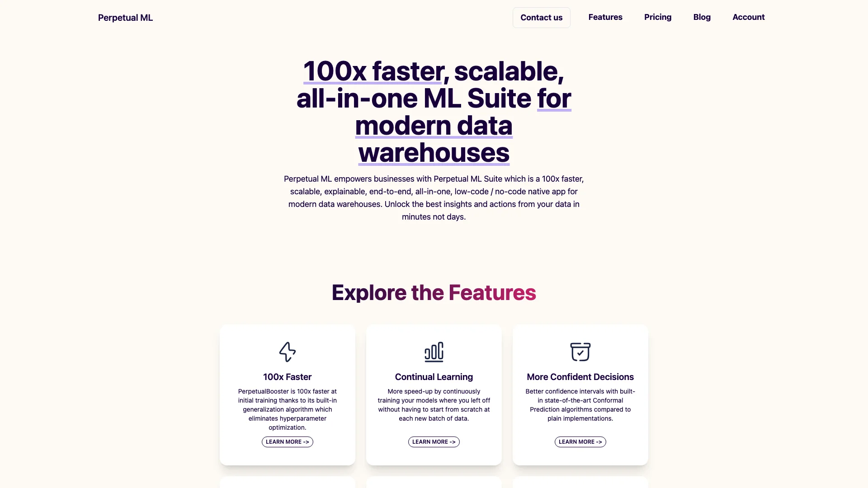Click the Features navigation menu icon
The image size is (868, 488).
click(605, 17)
